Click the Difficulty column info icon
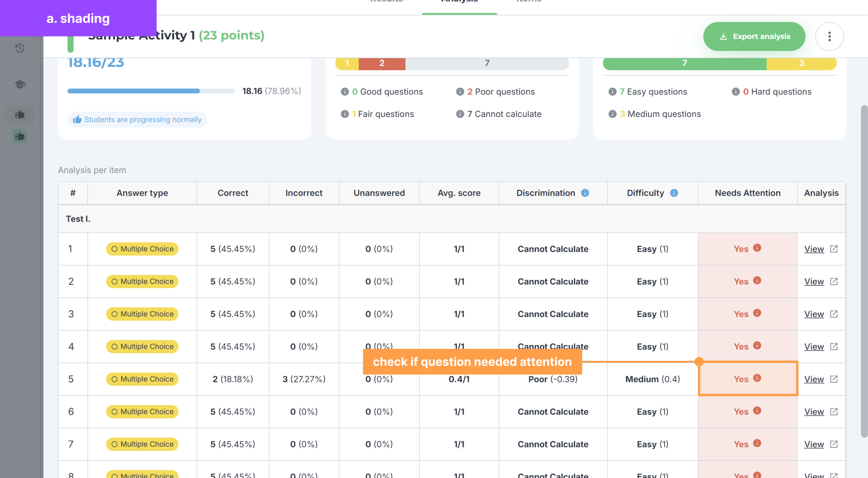868x478 pixels. point(674,193)
